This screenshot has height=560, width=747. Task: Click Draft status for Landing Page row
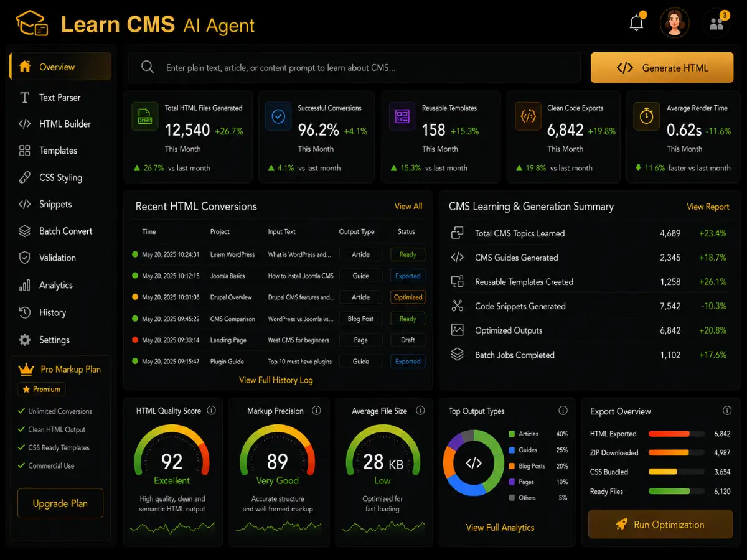click(x=408, y=340)
